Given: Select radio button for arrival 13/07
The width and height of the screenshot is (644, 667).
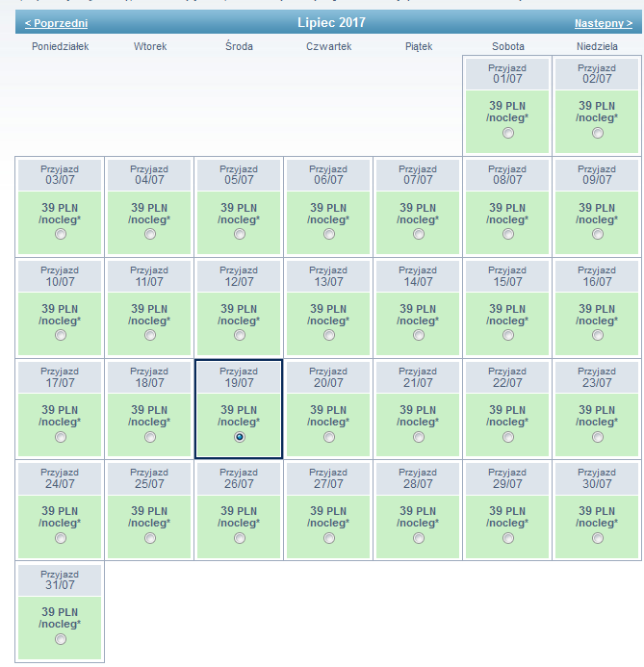Looking at the screenshot, I should [x=329, y=335].
